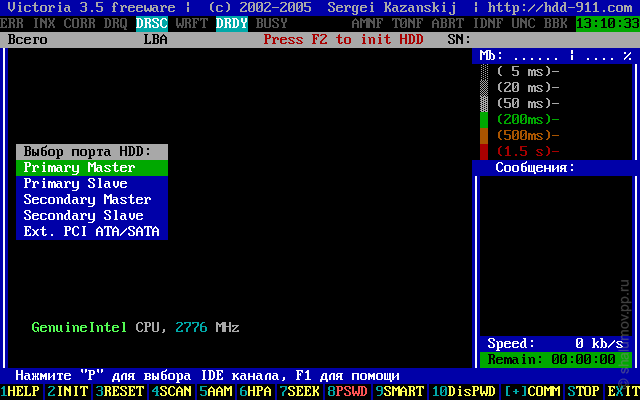Start 4SCAN from the bottom bar

click(x=171, y=391)
